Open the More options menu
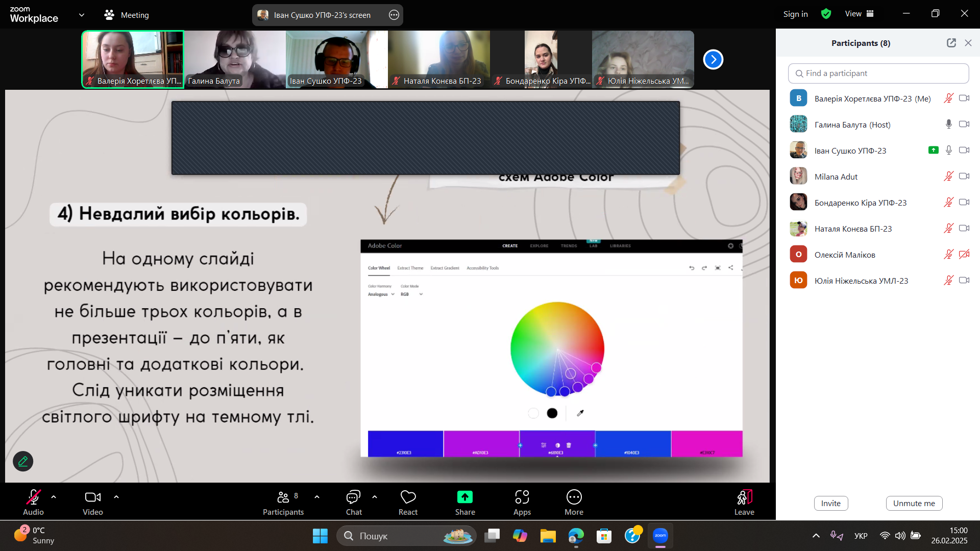This screenshot has width=980, height=551. (x=574, y=503)
